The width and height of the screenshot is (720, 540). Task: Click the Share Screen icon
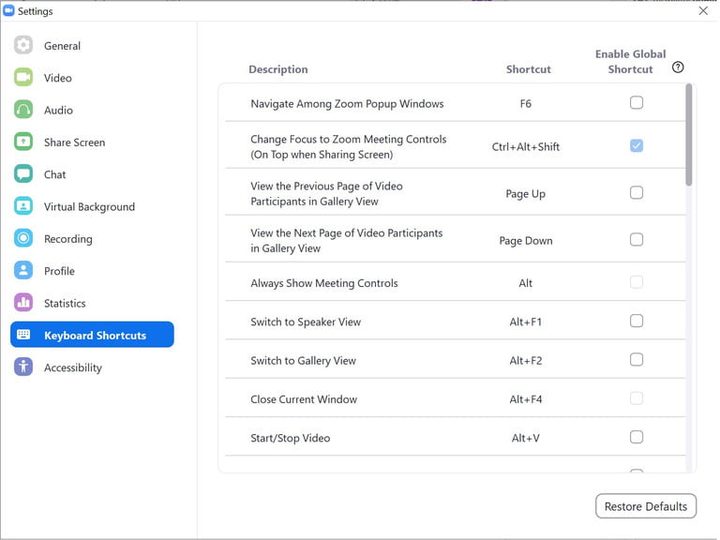coord(24,142)
